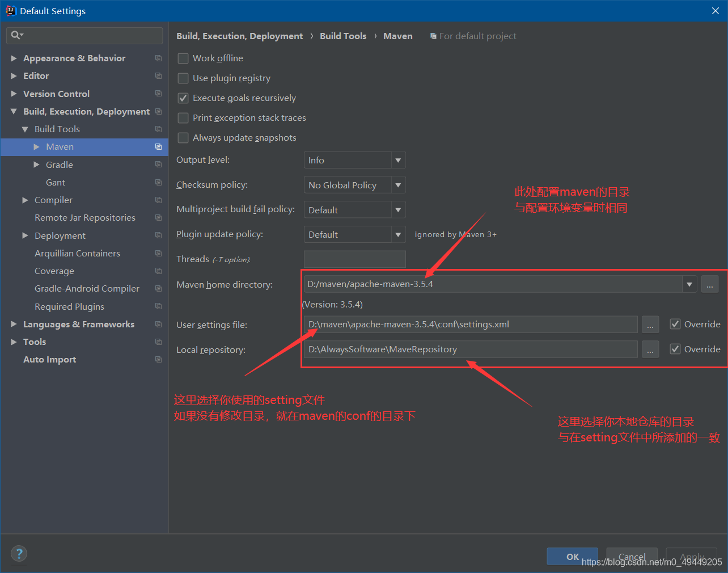The height and width of the screenshot is (573, 728).
Task: Click the project-level icon beside Appearance & Behavior
Action: click(x=158, y=58)
